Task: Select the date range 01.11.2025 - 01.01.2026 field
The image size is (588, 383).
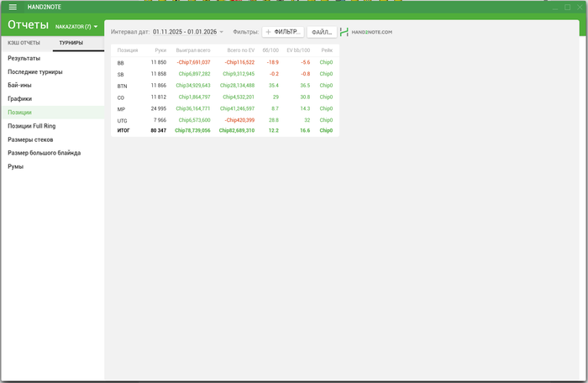Action: (x=185, y=32)
